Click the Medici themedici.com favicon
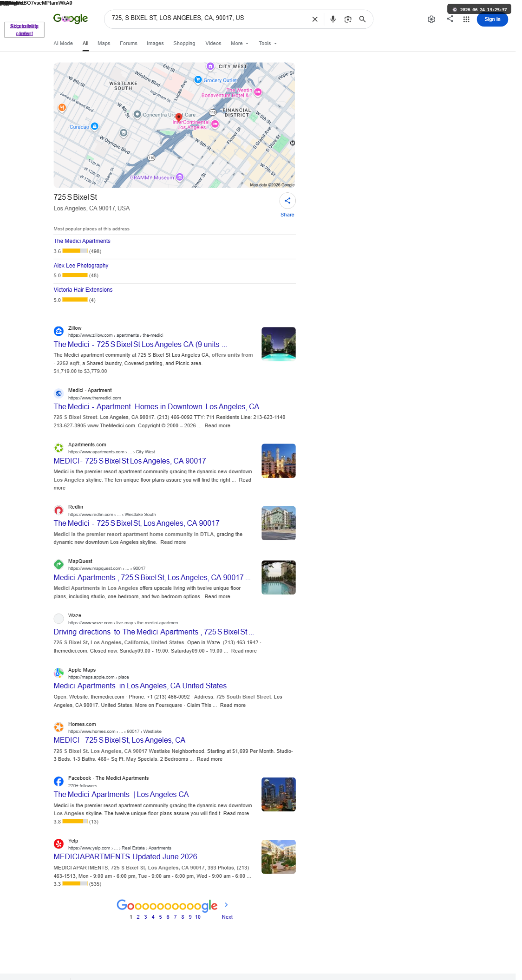522x980 pixels. point(59,393)
